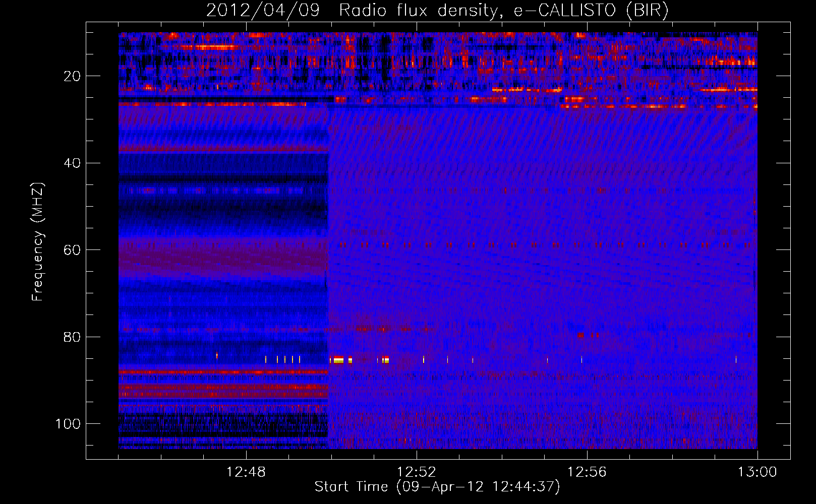Click the '20' frequency tick label
816x504 pixels.
click(73, 76)
